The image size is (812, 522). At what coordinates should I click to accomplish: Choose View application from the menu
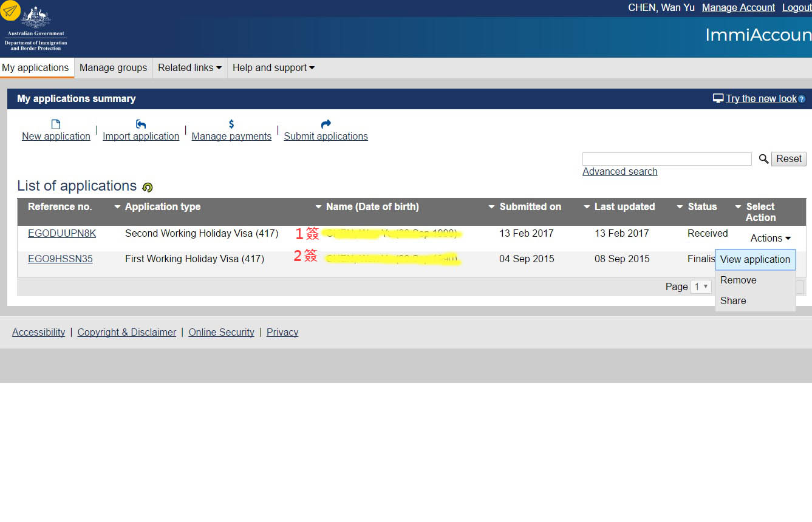pyautogui.click(x=755, y=259)
